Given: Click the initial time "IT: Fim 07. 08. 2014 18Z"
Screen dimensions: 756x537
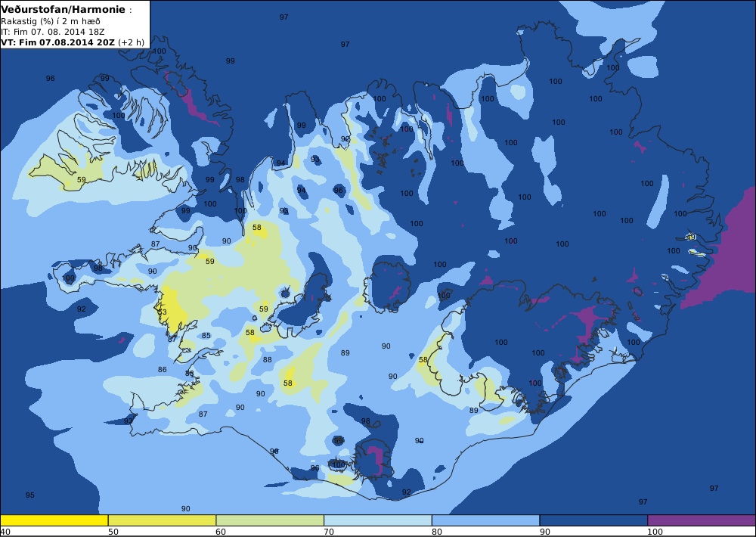Looking at the screenshot, I should (x=53, y=31).
